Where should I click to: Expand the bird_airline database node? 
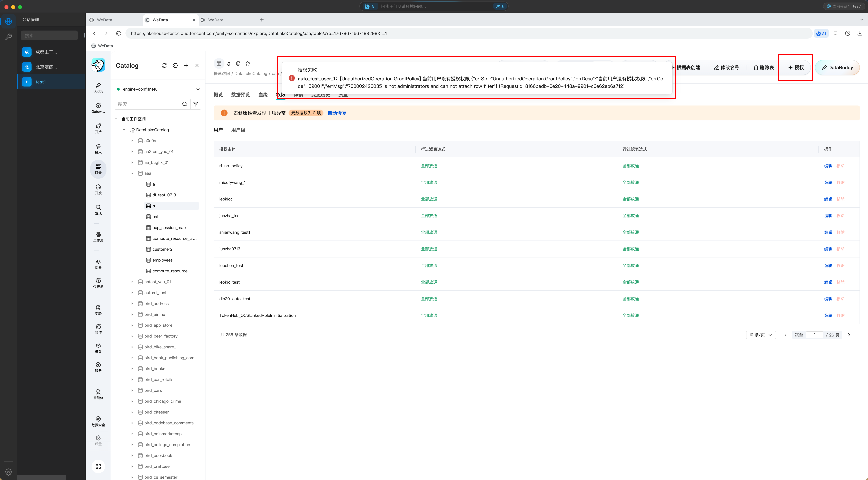[x=132, y=314]
